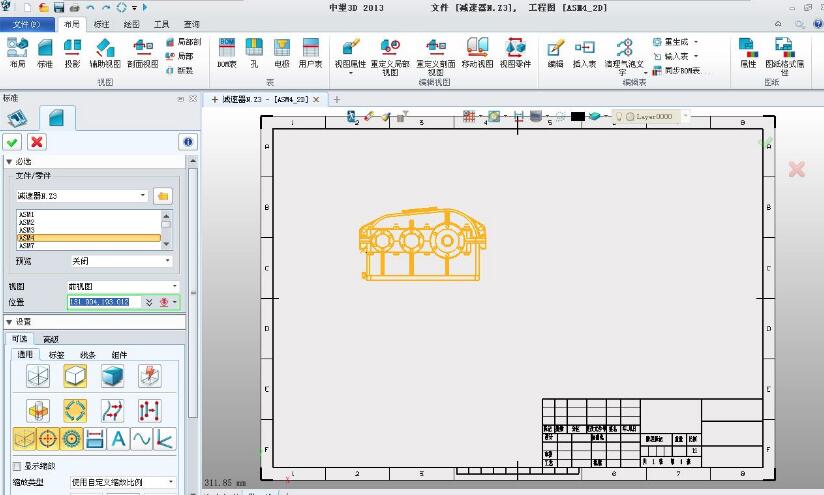This screenshot has width=824, height=495.
Task: Click the blue info button in panel
Action: click(188, 142)
